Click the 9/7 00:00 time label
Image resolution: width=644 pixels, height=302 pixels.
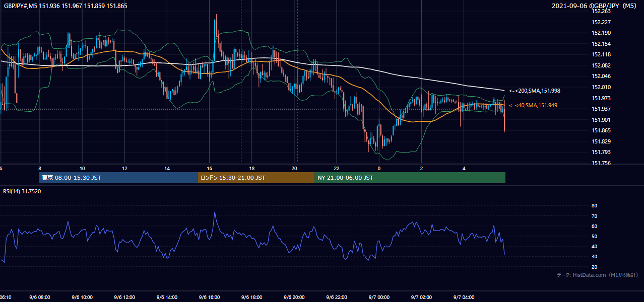pyautogui.click(x=379, y=297)
